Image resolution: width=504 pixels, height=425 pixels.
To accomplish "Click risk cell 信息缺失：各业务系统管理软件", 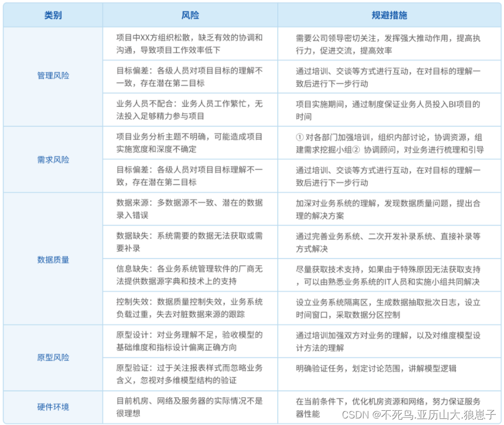I will (190, 275).
